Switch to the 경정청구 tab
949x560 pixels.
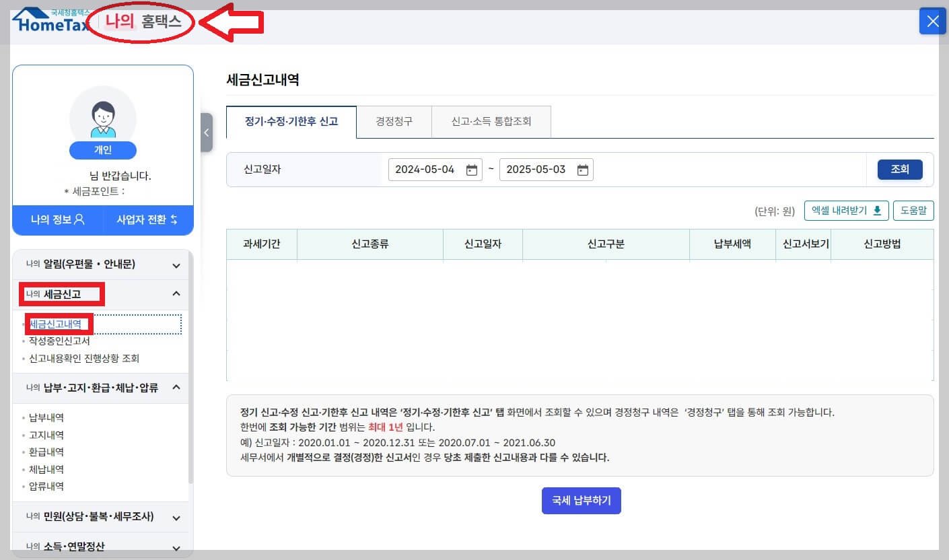tap(394, 122)
